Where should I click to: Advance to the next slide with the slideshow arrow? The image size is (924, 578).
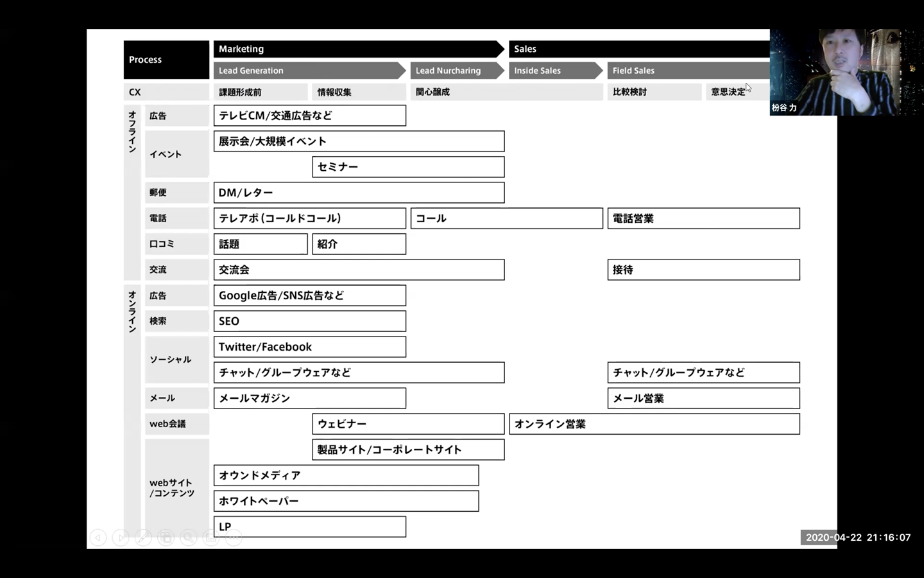tap(121, 538)
